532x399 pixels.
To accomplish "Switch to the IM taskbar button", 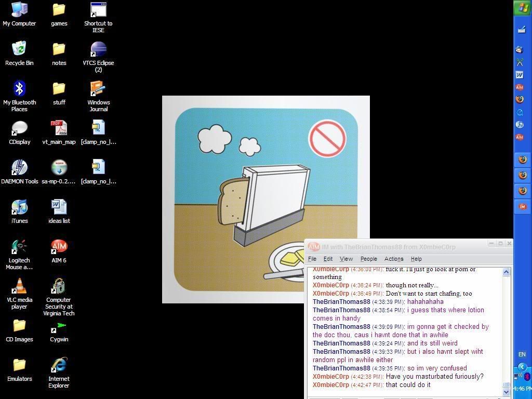I will (x=523, y=206).
